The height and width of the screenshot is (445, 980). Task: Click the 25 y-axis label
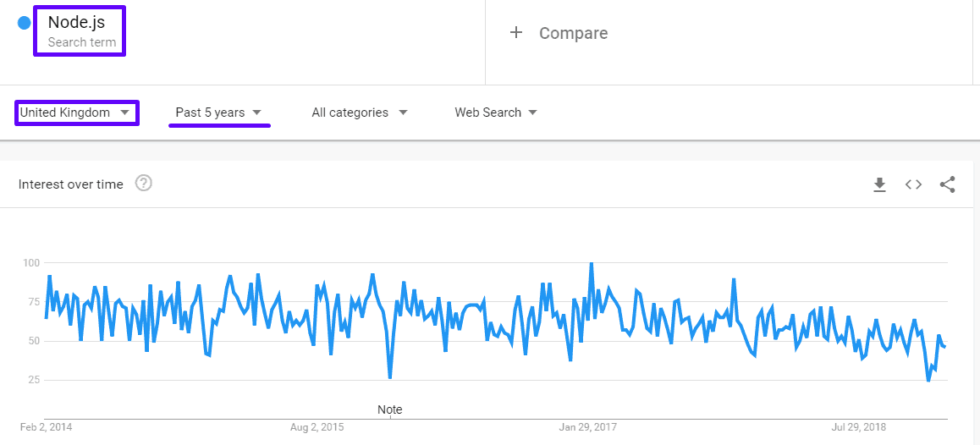[34, 380]
